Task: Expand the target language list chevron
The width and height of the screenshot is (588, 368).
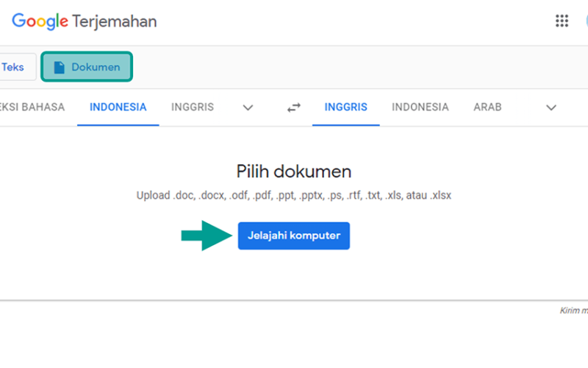Action: tap(551, 107)
